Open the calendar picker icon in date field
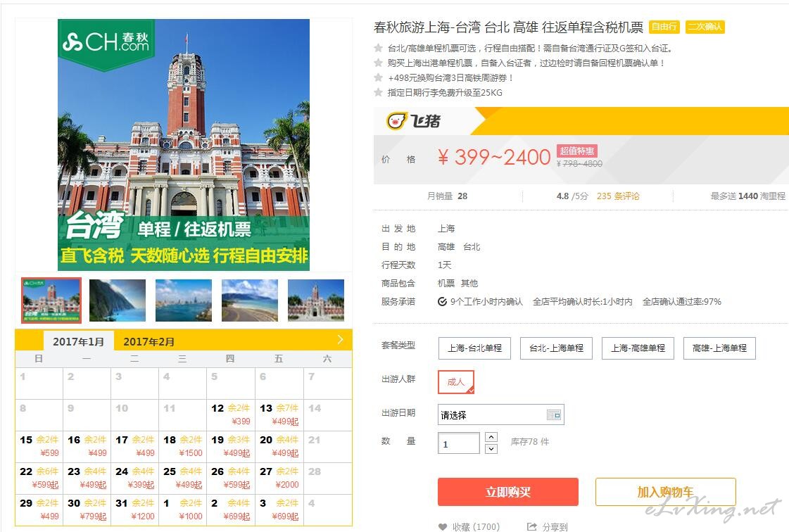The width and height of the screenshot is (789, 532). pos(554,415)
